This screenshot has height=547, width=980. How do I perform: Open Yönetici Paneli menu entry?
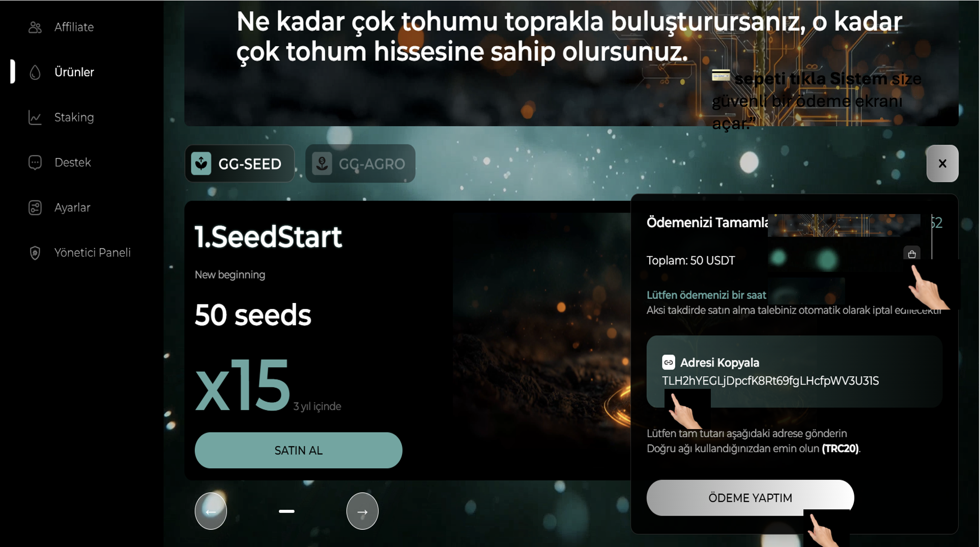coord(93,253)
